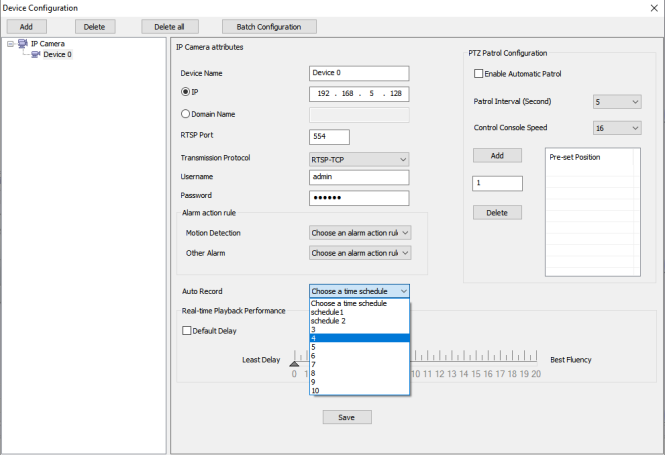
Task: Click the Device Name input field
Action: pyautogui.click(x=359, y=73)
